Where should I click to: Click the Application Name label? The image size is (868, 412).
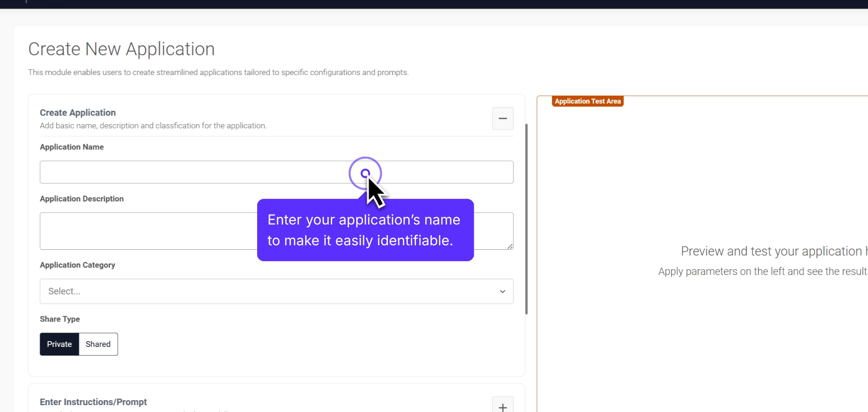(71, 147)
